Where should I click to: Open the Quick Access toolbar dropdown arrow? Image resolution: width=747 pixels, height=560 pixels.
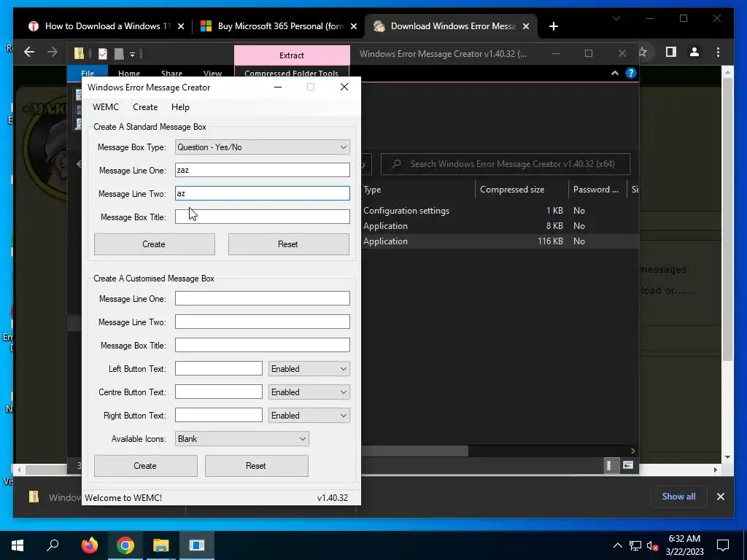point(133,54)
